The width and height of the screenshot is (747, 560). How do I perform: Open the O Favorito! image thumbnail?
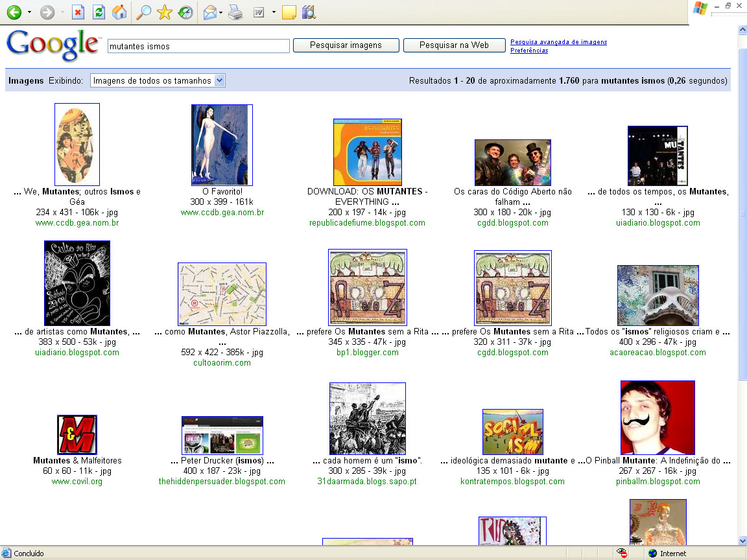click(x=222, y=145)
